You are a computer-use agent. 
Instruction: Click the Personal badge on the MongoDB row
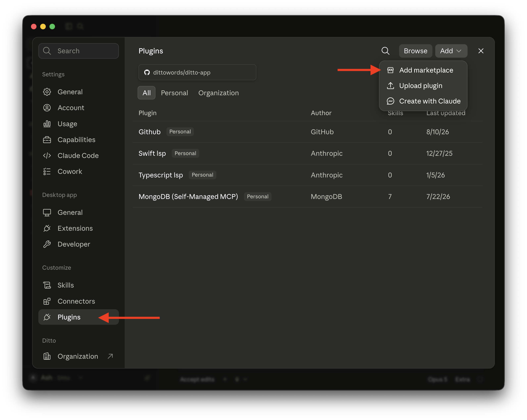[x=258, y=197]
